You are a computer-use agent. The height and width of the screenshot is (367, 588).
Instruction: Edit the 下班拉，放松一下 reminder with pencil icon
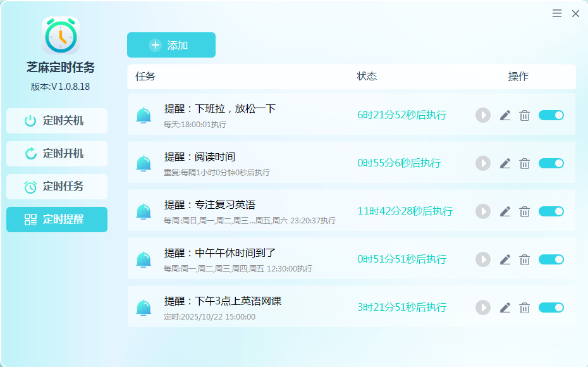pyautogui.click(x=505, y=115)
